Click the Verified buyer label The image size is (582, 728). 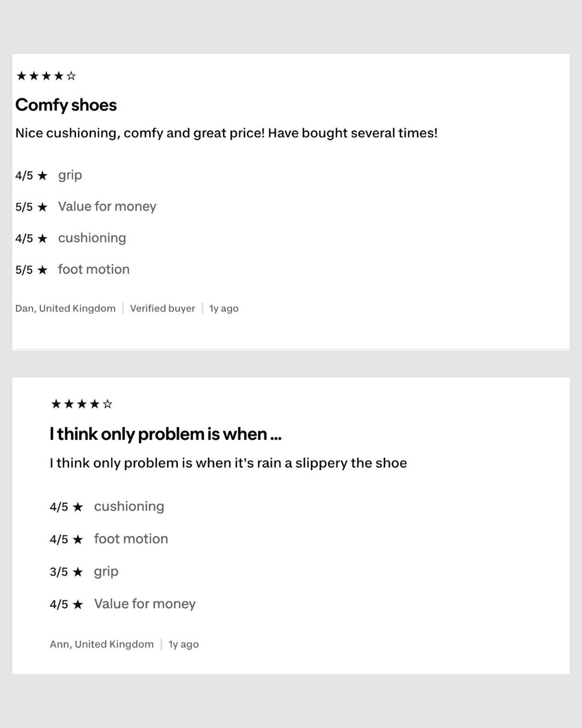pos(162,308)
